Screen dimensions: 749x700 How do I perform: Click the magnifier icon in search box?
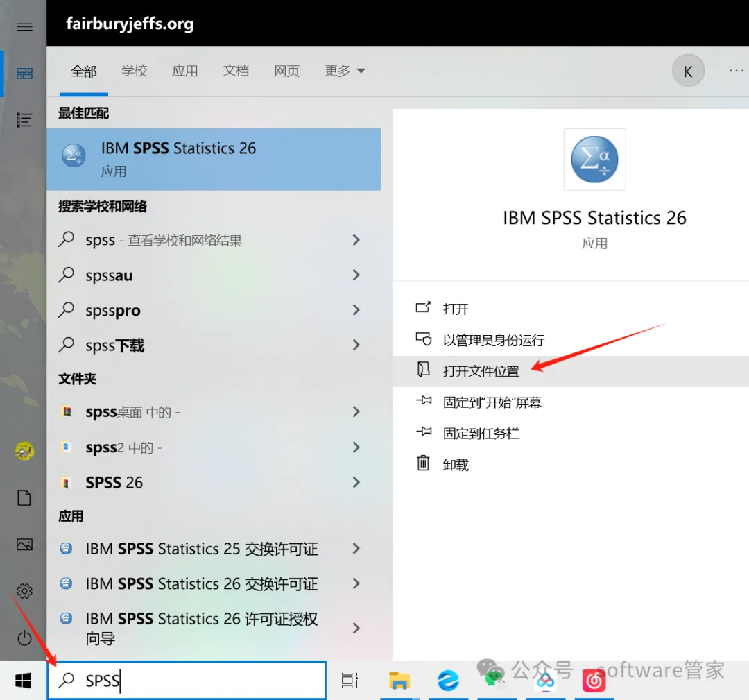pos(67,680)
